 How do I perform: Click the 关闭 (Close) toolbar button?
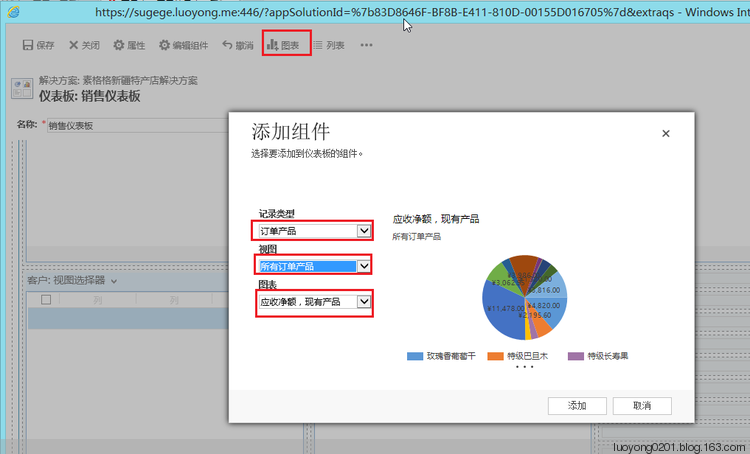pos(84,45)
